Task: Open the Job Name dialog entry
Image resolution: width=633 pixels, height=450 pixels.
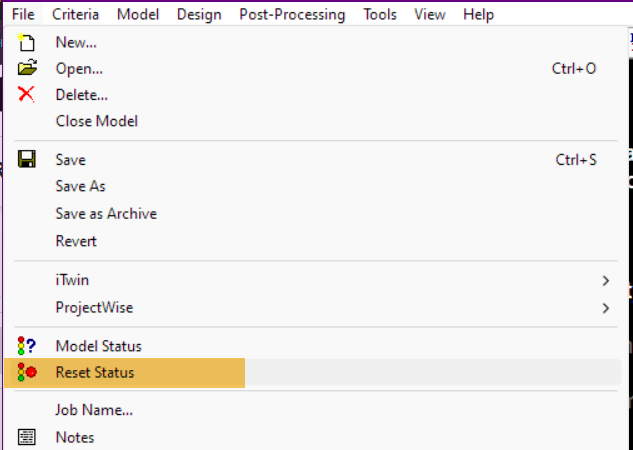Action: point(94,410)
